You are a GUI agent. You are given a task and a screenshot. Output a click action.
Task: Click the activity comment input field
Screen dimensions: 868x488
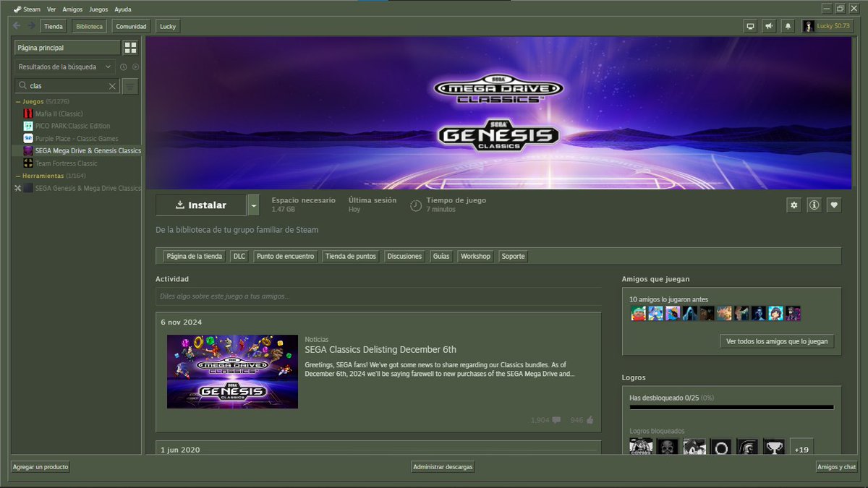pos(378,296)
